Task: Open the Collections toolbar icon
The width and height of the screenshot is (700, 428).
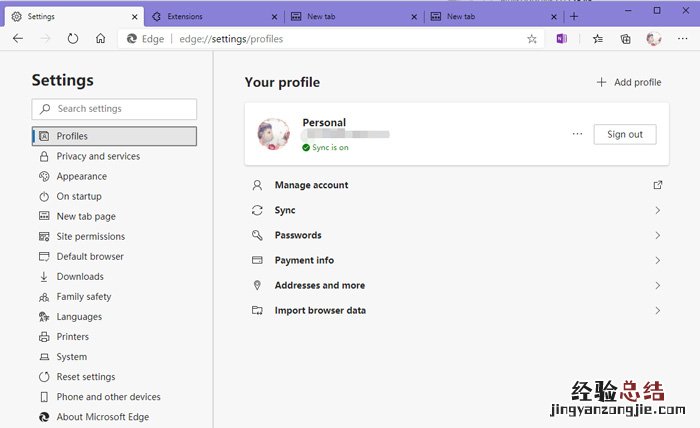Action: [x=626, y=39]
